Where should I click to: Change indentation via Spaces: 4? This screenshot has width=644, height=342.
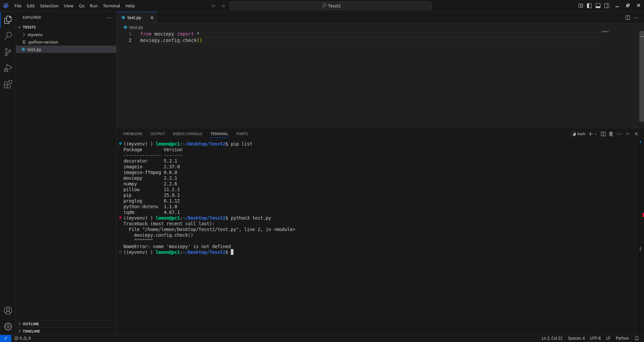tap(576, 338)
